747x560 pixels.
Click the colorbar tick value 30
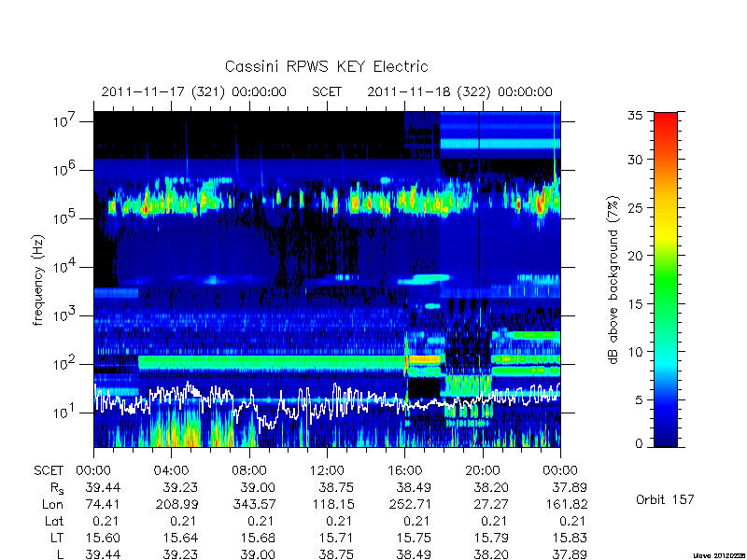coord(635,160)
